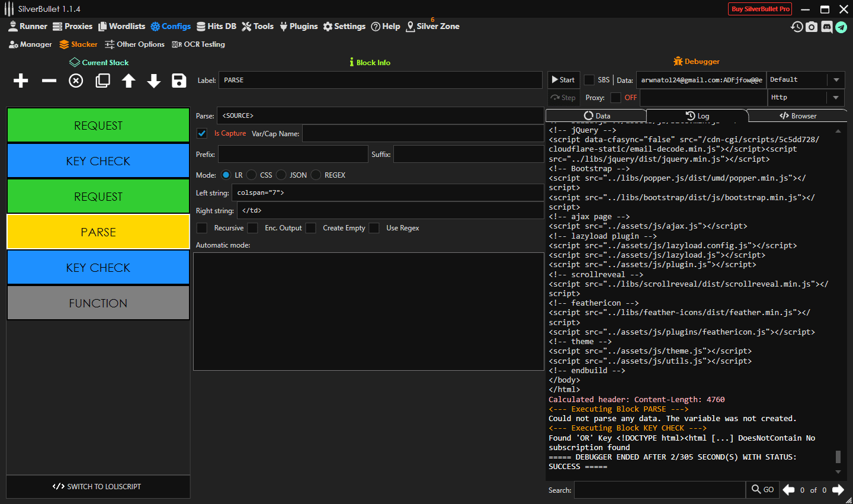Click the circled X clear stack icon

(76, 81)
